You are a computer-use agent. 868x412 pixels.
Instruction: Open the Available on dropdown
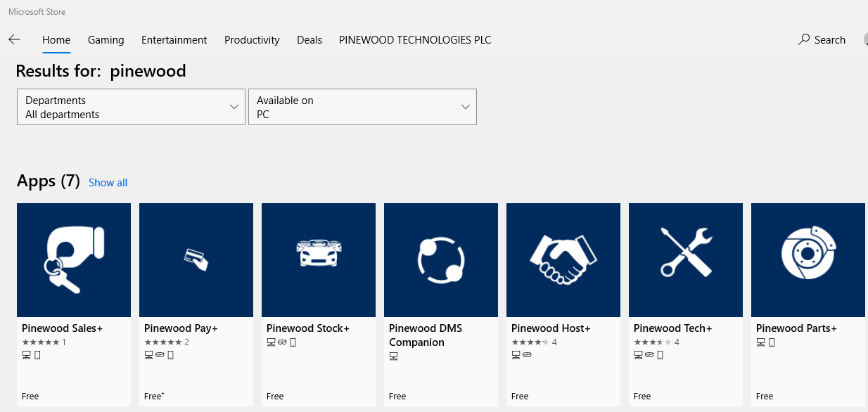point(362,107)
